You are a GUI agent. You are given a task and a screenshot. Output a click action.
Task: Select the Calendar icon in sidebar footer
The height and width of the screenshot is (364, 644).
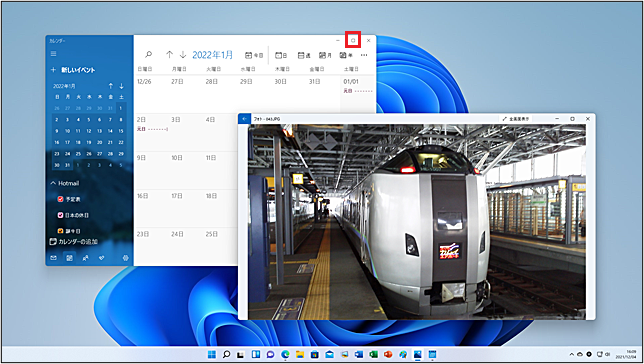point(69,258)
